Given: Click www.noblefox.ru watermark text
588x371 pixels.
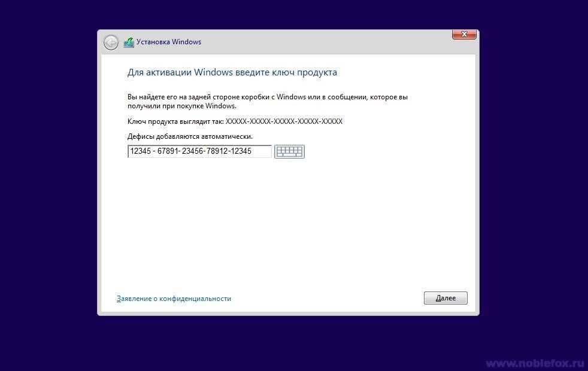Looking at the screenshot, I should coord(535,363).
